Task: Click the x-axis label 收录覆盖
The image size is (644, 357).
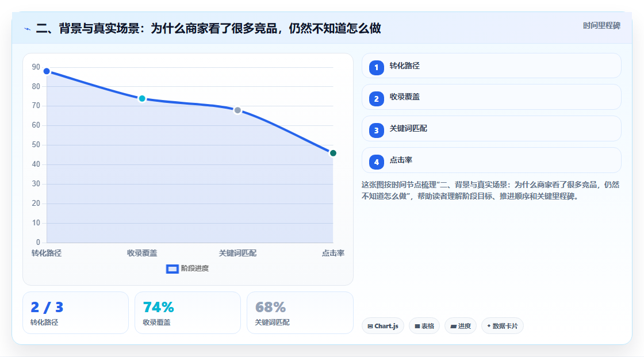Action: click(142, 254)
